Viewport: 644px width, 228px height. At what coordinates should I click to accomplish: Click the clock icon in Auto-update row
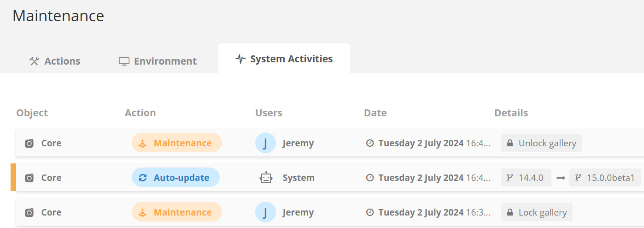coord(369,178)
